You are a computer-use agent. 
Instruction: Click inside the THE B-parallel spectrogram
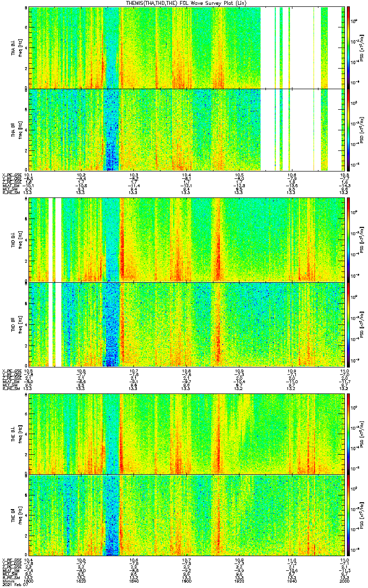186,516
